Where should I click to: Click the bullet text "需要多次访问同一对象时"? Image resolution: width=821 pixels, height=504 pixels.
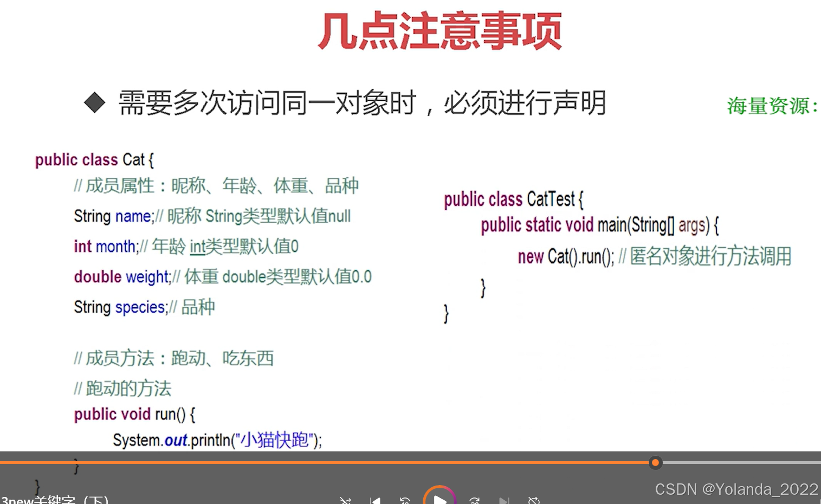tap(268, 102)
